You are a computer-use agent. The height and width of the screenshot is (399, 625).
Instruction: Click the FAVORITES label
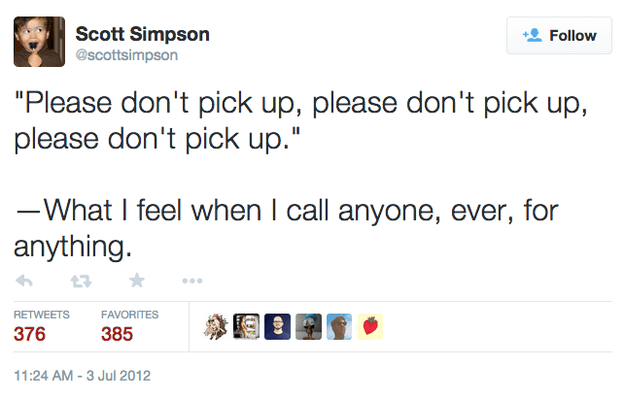pos(130,315)
